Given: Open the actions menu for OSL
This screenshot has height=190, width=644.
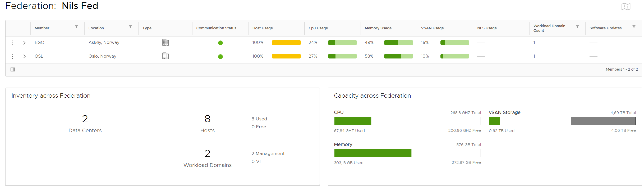Looking at the screenshot, I should point(12,56).
